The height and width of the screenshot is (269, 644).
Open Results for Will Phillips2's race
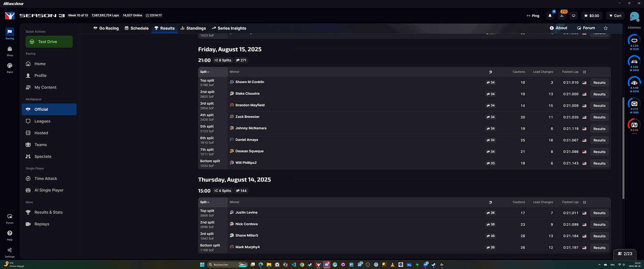(599, 163)
